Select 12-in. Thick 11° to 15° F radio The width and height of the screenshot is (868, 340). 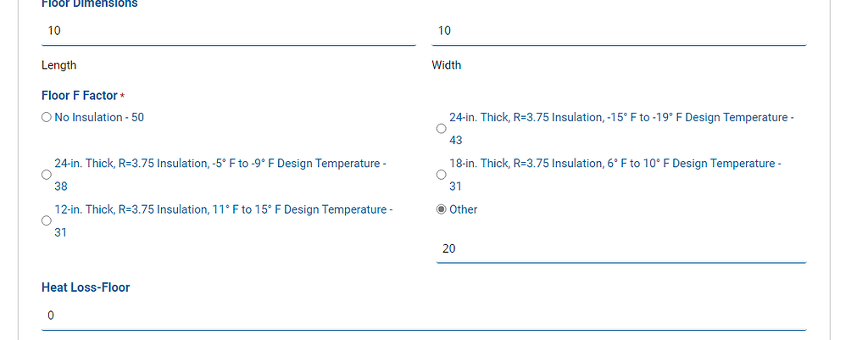click(x=47, y=220)
